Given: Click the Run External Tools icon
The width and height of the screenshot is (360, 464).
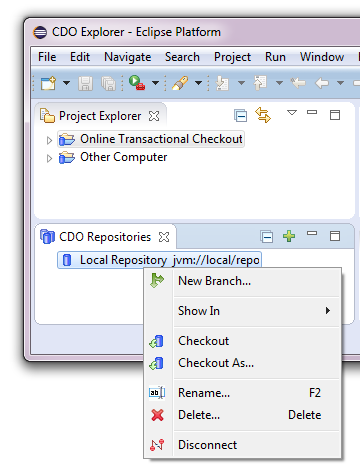Looking at the screenshot, I should point(137,83).
